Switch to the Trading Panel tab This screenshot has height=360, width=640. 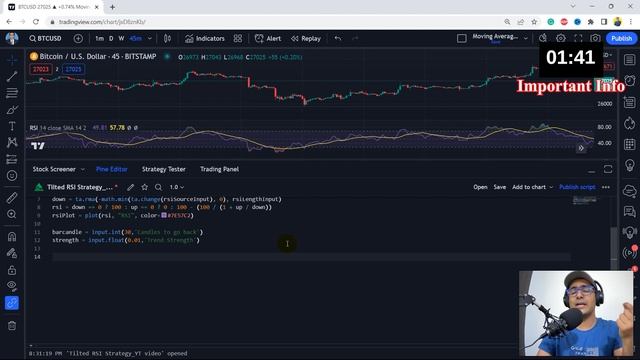(220, 169)
